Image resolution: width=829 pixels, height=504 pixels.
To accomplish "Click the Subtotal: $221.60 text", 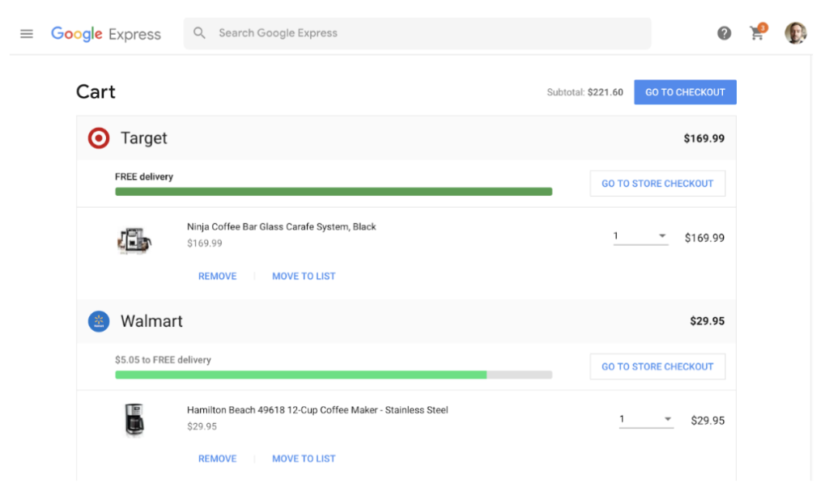I will click(585, 92).
